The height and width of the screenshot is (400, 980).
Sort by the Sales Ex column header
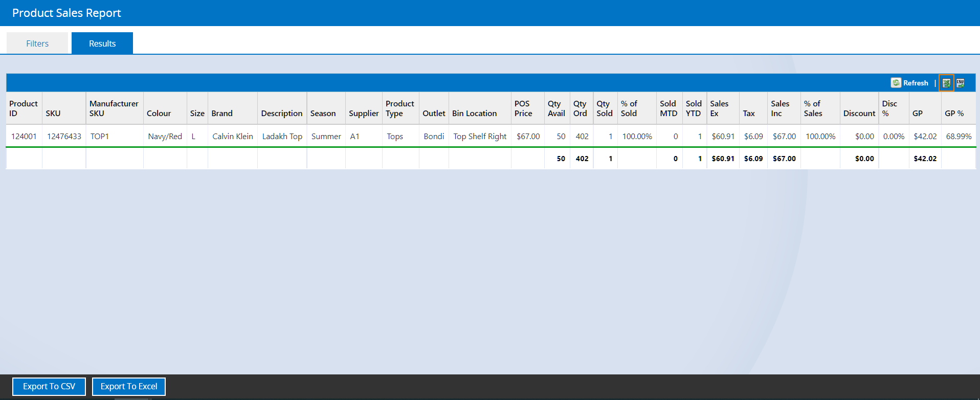point(723,108)
